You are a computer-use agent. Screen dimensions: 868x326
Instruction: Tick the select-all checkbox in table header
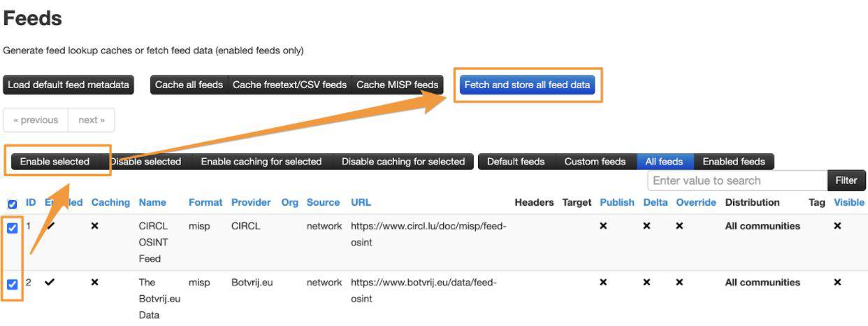tap(12, 204)
